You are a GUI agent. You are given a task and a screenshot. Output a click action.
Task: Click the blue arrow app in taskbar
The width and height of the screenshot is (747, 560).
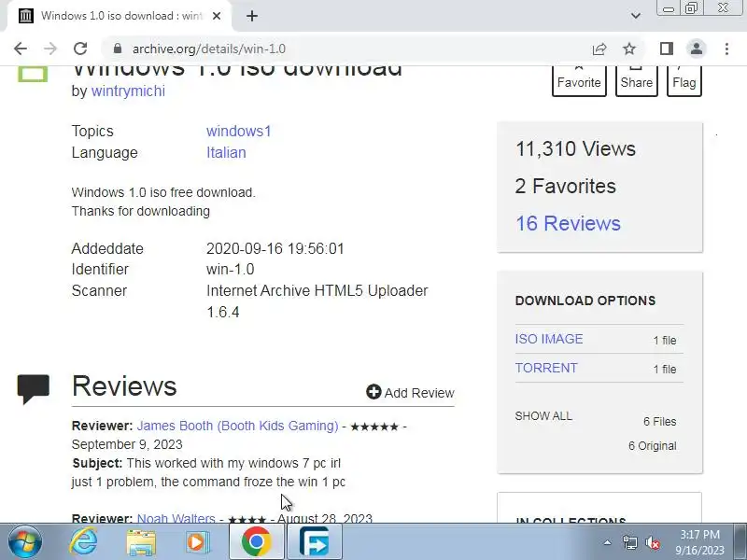click(315, 542)
